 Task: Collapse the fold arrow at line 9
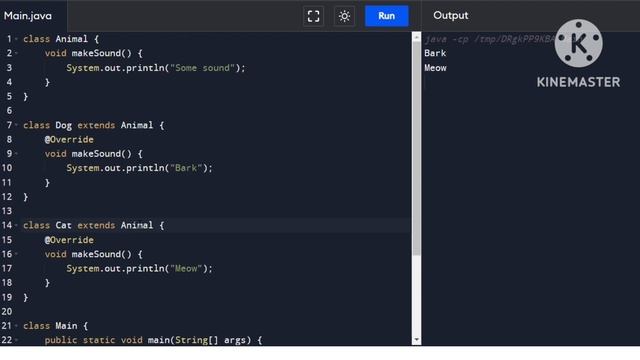click(17, 154)
